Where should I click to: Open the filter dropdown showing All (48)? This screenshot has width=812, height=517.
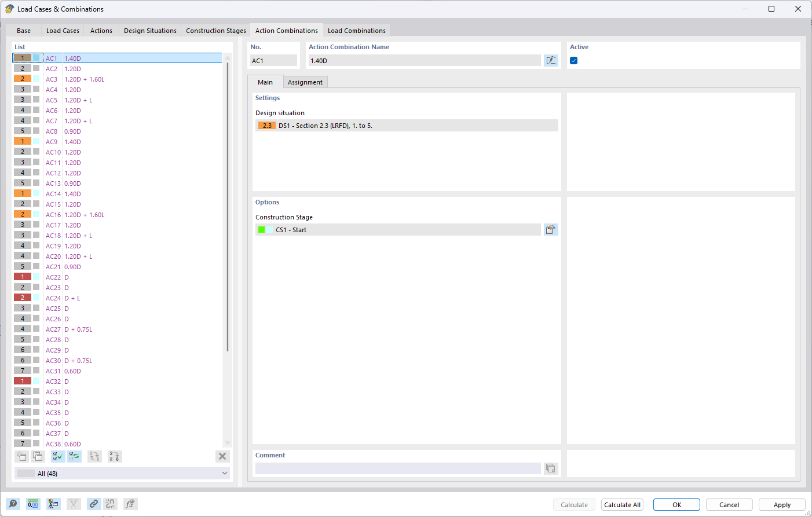pos(122,473)
